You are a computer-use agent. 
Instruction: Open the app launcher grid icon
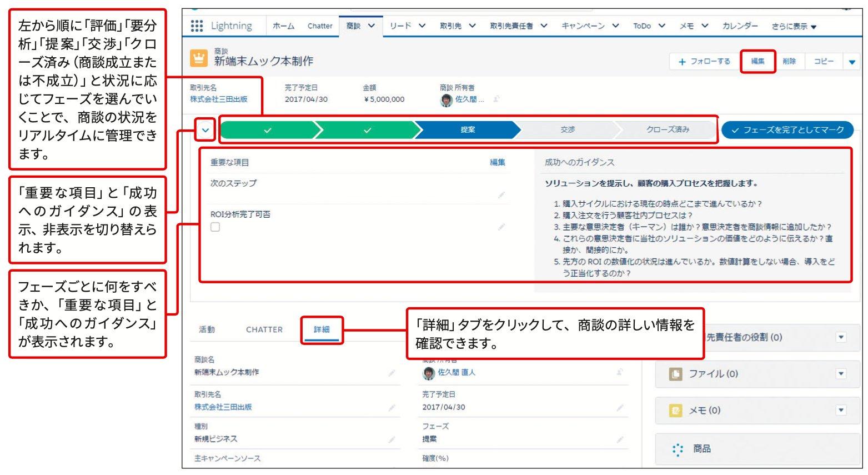[x=197, y=26]
